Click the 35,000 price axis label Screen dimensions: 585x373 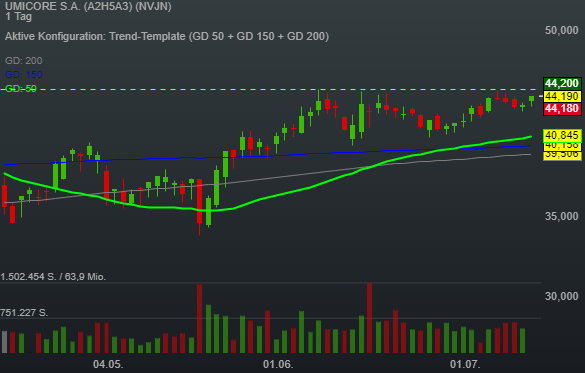coord(561,216)
